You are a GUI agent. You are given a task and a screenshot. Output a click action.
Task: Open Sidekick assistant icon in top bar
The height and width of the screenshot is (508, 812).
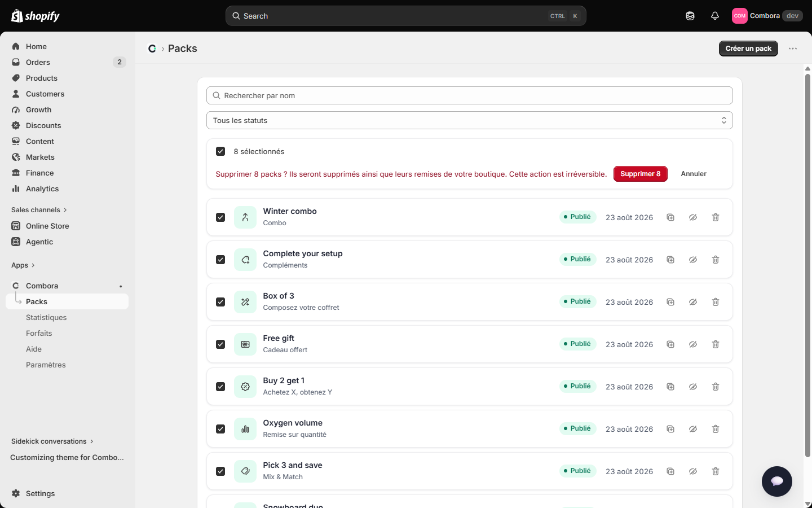click(690, 16)
